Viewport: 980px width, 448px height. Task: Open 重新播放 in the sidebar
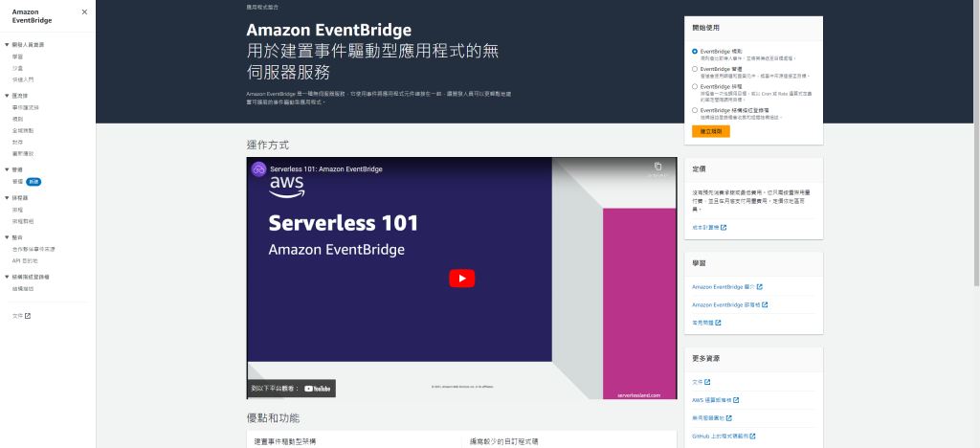pos(23,153)
